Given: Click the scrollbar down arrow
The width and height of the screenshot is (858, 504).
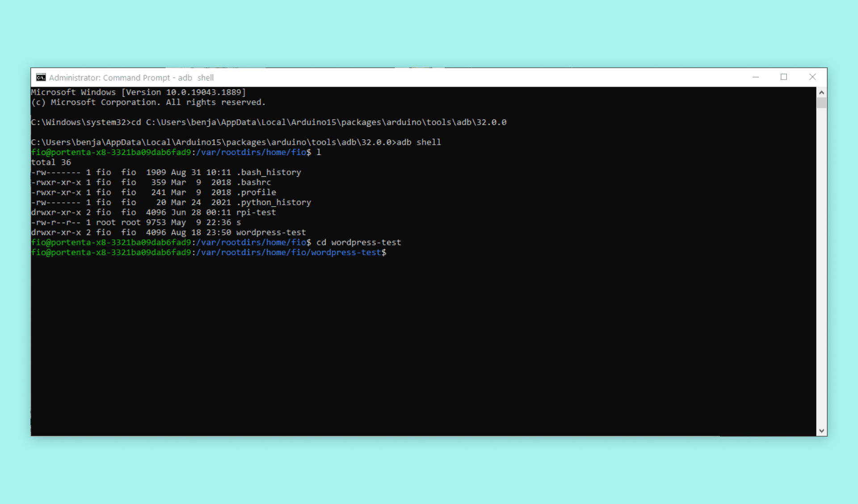Looking at the screenshot, I should [821, 431].
